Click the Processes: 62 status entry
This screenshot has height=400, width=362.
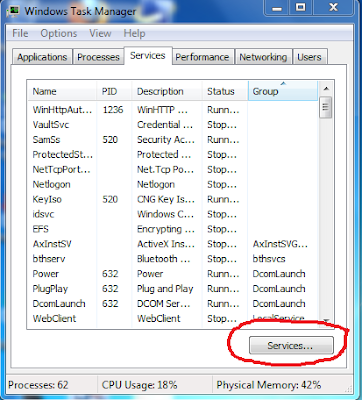[x=38, y=385]
